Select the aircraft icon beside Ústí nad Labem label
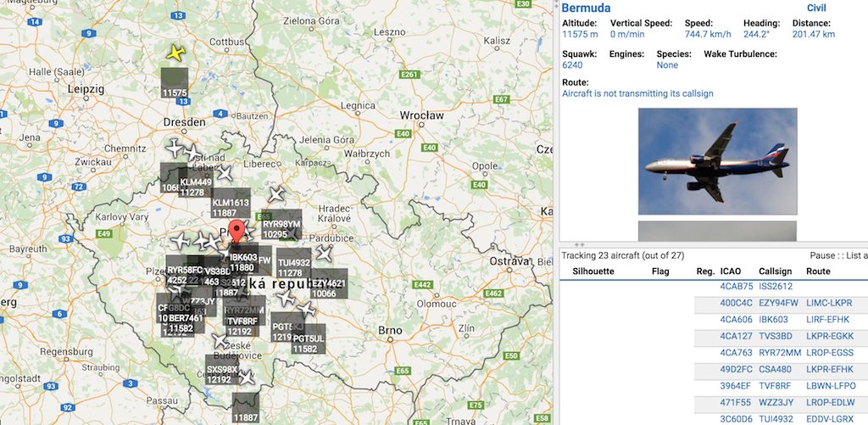This screenshot has height=425, width=868. pos(193,153)
